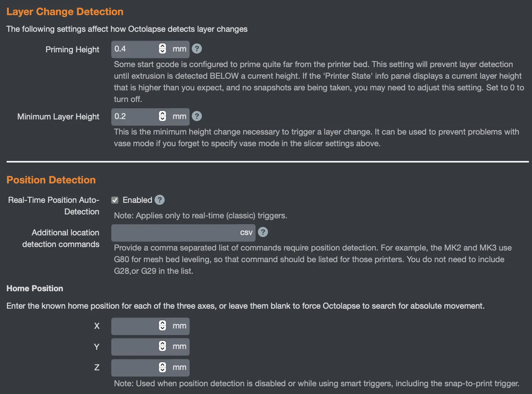
Task: Open the Minimum Layer Height help icon
Action: pyautogui.click(x=197, y=116)
